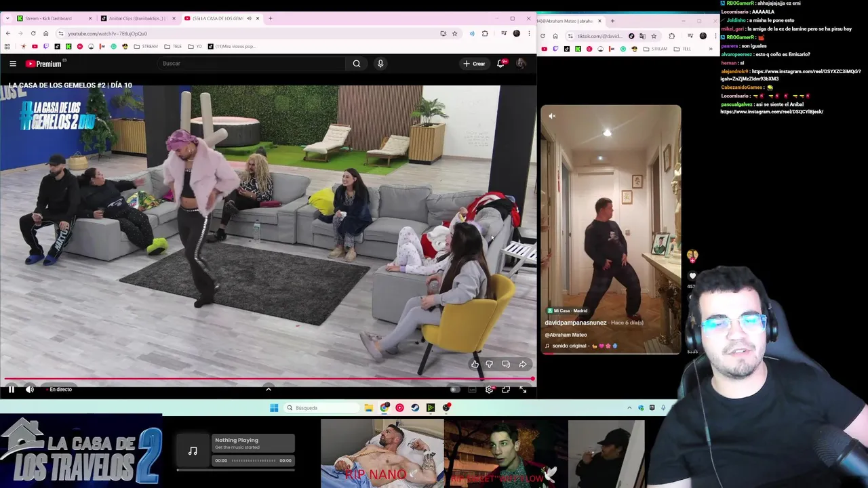The height and width of the screenshot is (488, 868).
Task: Show hidden system tray icons
Action: [x=629, y=408]
